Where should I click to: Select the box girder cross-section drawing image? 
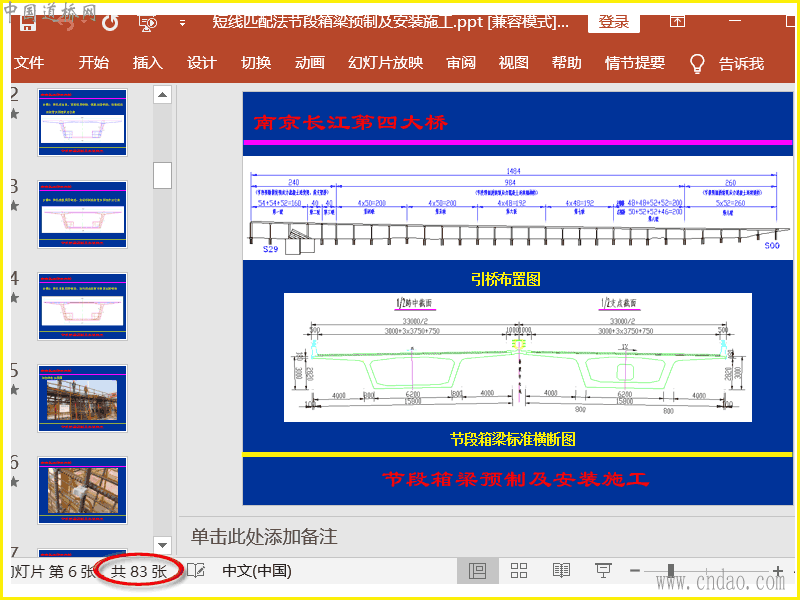(518, 358)
